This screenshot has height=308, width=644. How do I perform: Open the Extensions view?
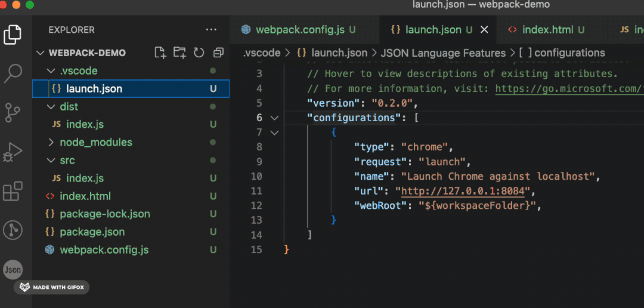click(x=13, y=191)
